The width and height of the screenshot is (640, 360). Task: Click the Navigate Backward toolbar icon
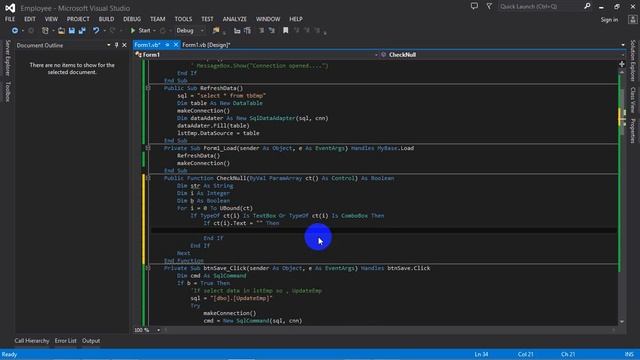15,31
